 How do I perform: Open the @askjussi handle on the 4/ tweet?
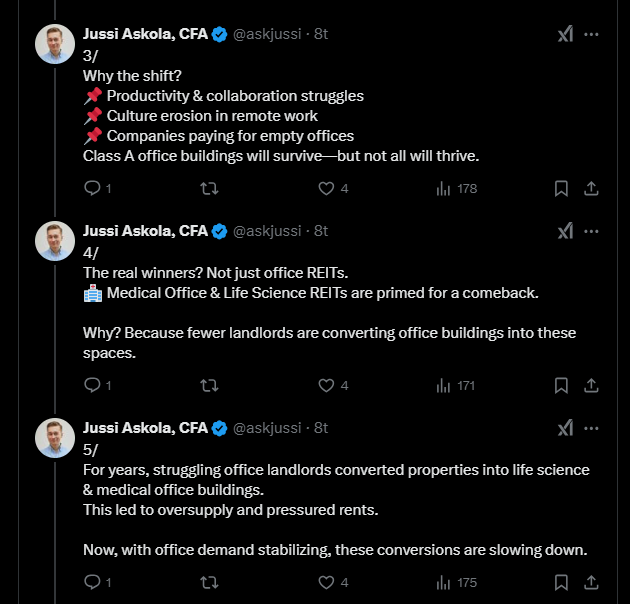click(x=267, y=231)
